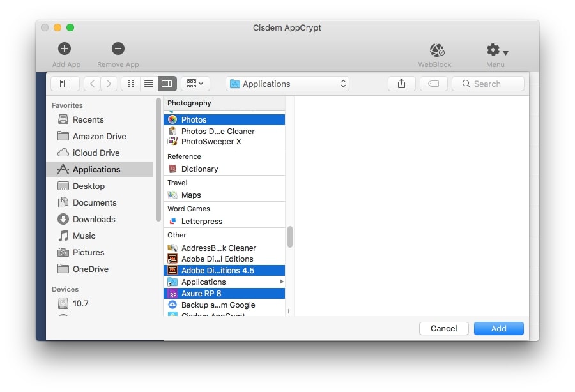
Task: Click the PhotoSweeper X icon
Action: tap(172, 141)
